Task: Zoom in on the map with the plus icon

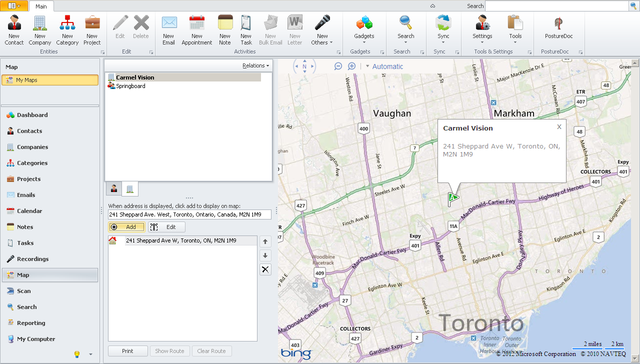Action: 351,65
